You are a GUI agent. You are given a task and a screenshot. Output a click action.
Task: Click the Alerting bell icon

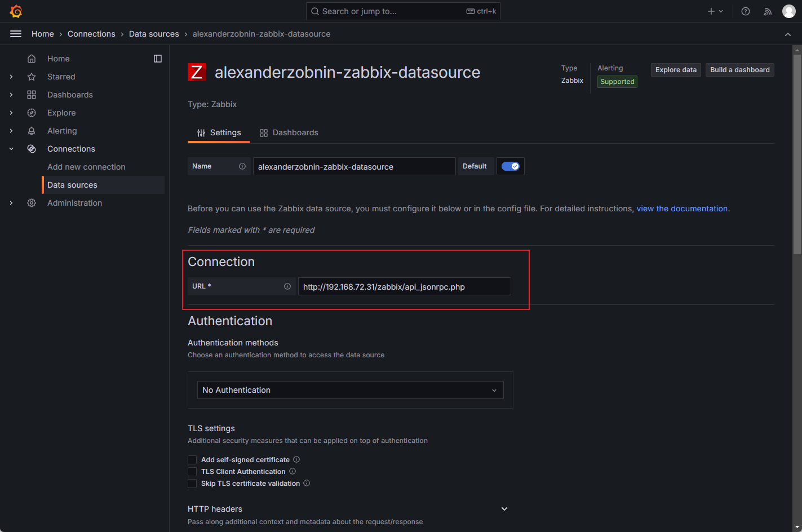[32, 131]
